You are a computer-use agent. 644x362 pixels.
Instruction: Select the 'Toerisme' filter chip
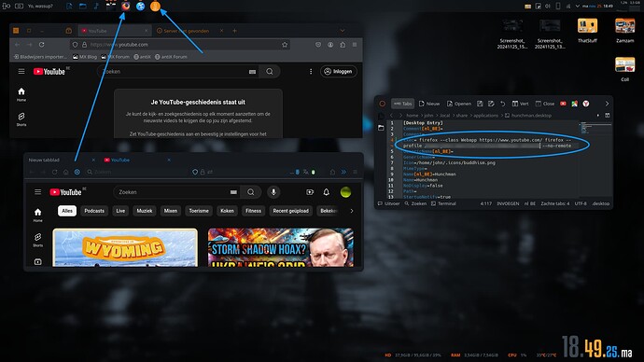pyautogui.click(x=199, y=211)
